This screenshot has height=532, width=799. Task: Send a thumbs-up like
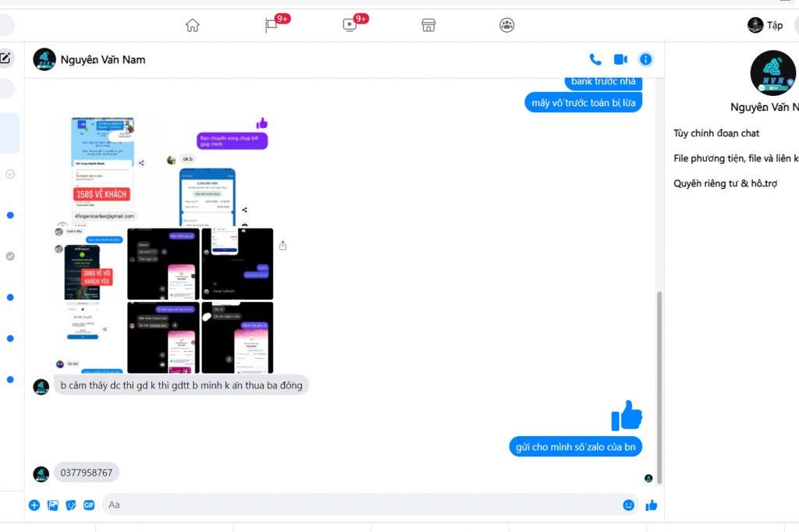point(652,505)
